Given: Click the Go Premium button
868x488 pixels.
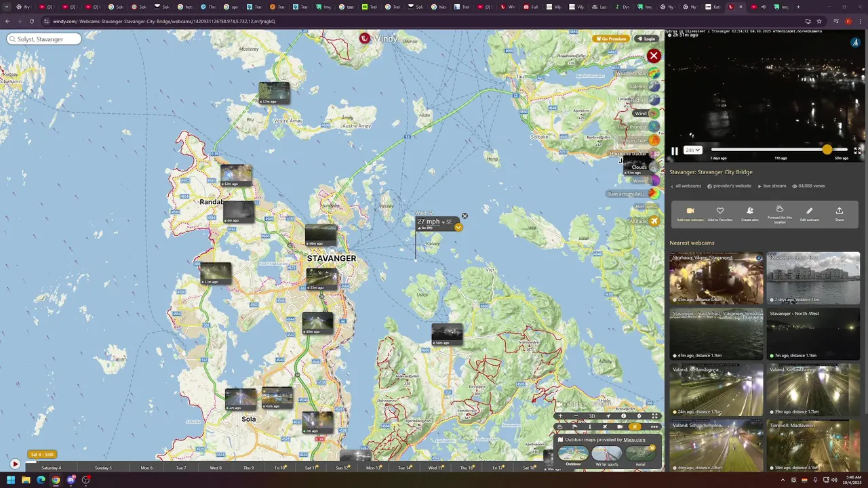Looking at the screenshot, I should click(x=610, y=39).
